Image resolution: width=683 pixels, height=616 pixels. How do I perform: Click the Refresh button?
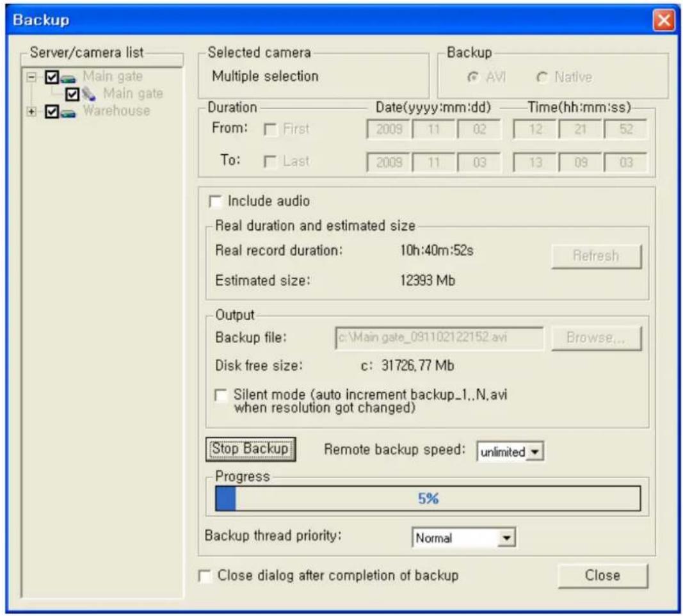pyautogui.click(x=597, y=255)
